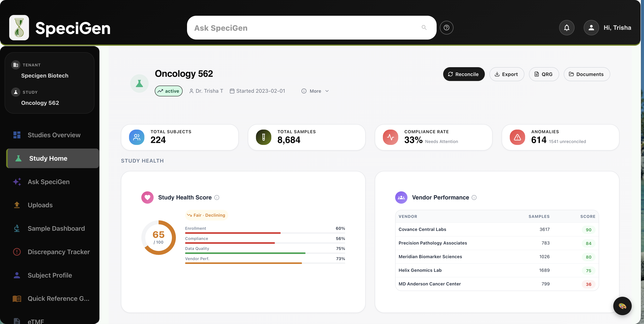Click the Subject Profile person icon
This screenshot has width=644, height=324.
click(17, 275)
